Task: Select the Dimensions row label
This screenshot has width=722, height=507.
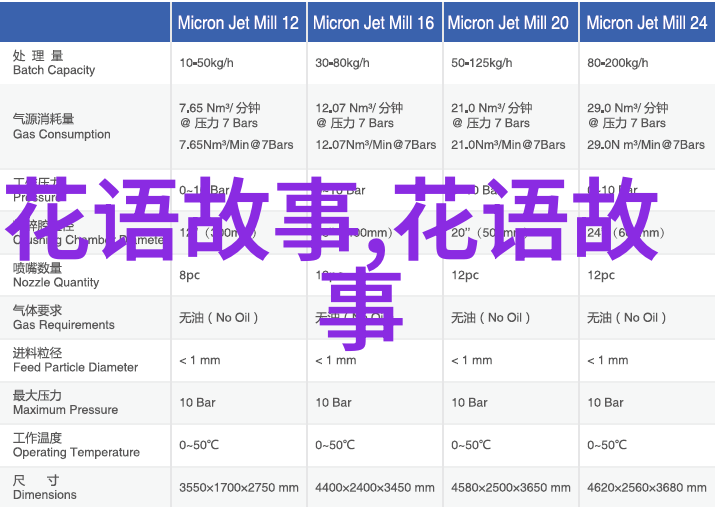Action: click(45, 488)
